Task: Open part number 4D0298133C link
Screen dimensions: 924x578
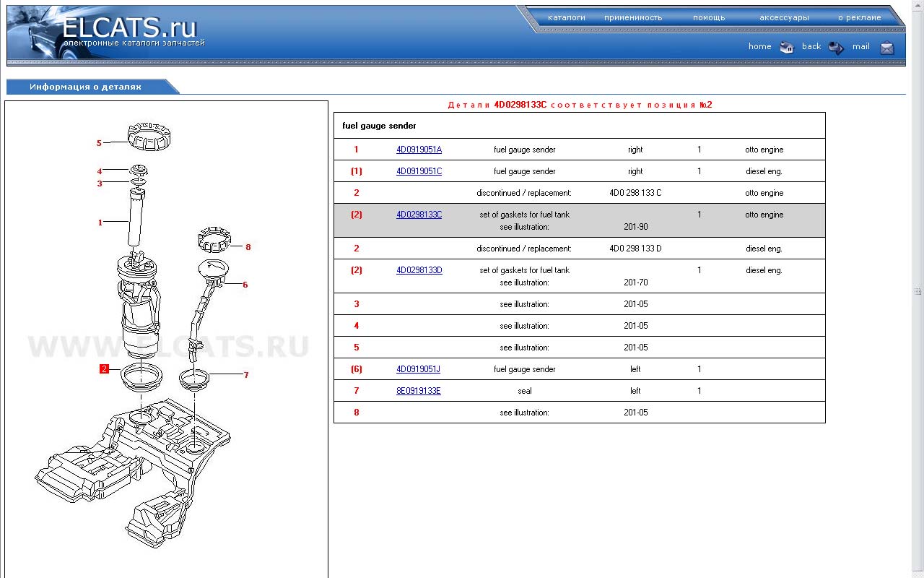Action: click(419, 215)
